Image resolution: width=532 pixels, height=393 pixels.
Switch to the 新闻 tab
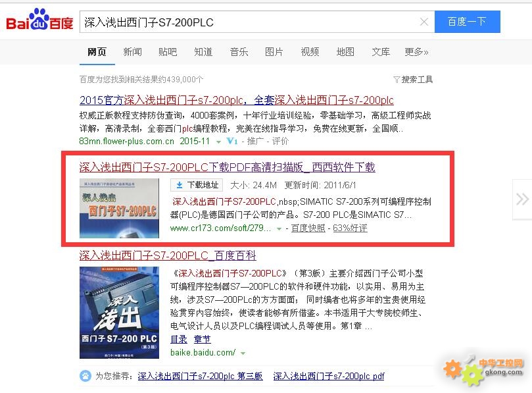[x=133, y=52]
